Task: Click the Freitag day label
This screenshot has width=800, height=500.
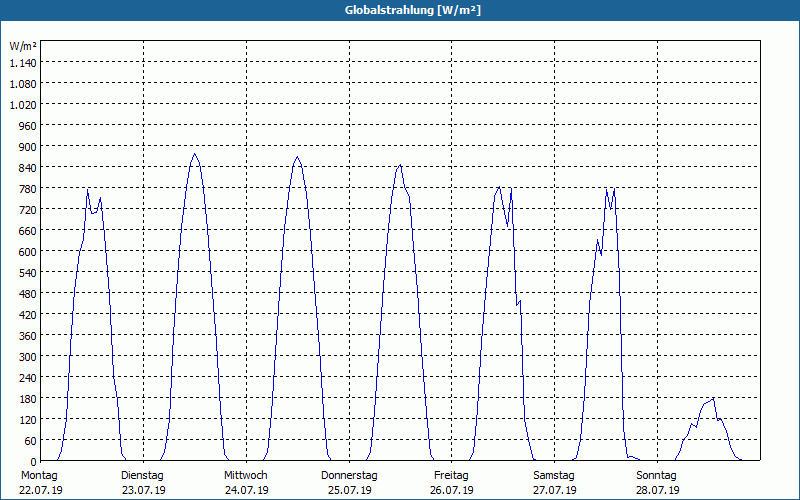Action: coord(451,476)
